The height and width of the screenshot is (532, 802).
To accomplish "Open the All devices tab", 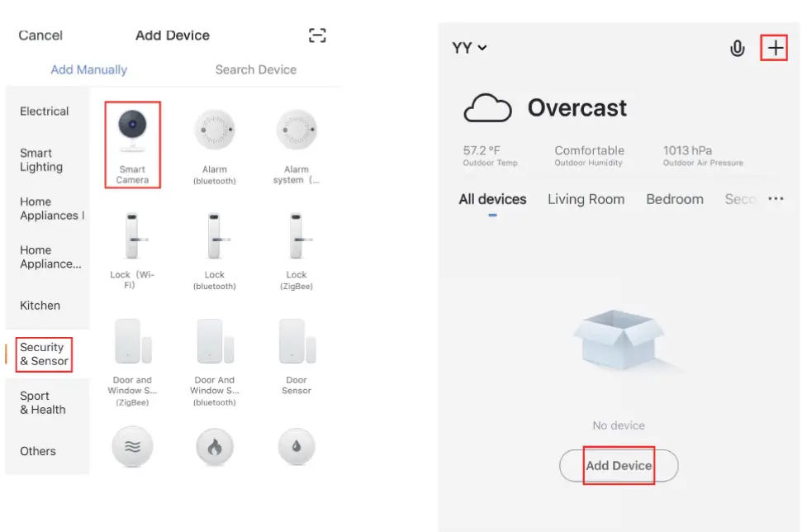I will 492,200.
